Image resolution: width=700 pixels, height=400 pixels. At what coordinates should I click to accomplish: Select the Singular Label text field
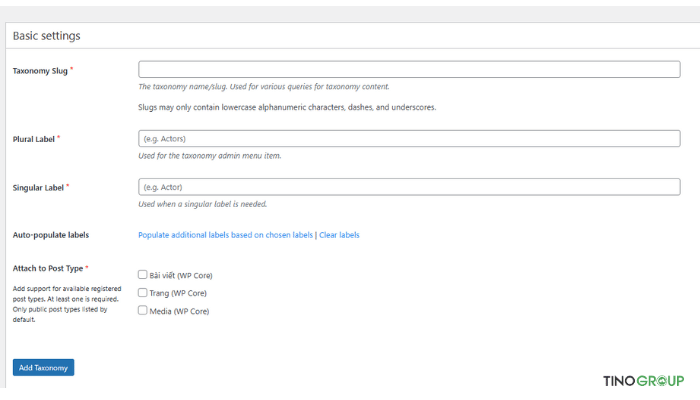click(x=408, y=187)
